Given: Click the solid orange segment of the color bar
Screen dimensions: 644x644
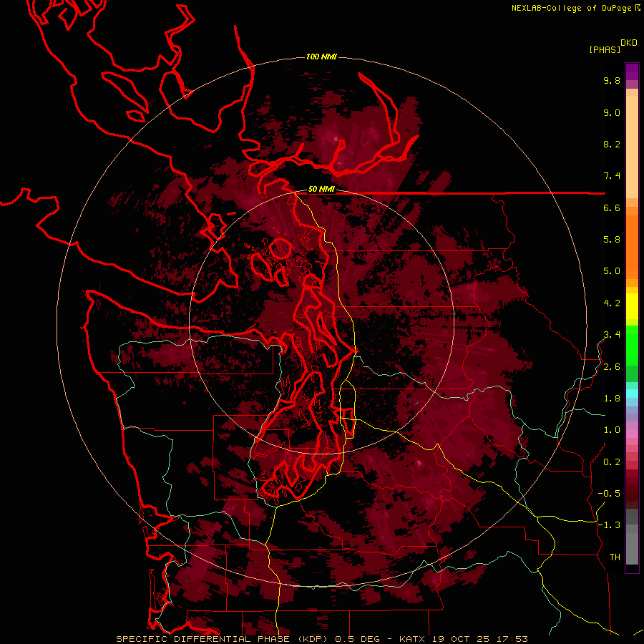Looking at the screenshot, I should 632,248.
